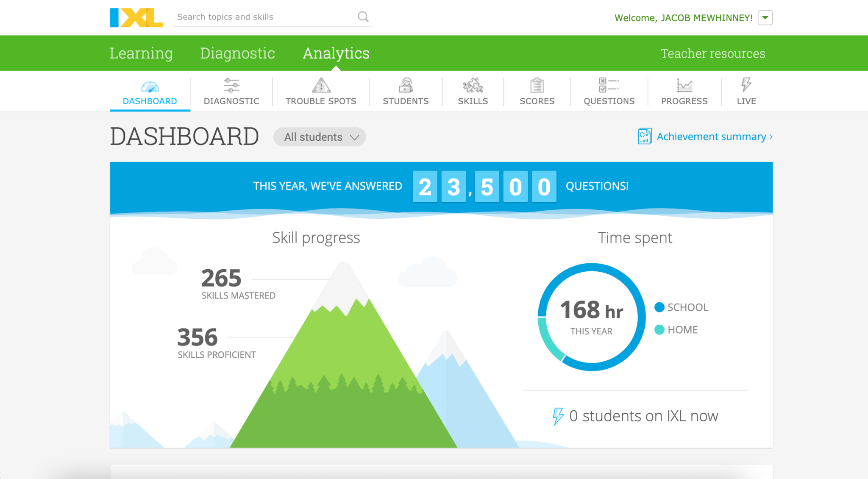Open Teacher resources link
Viewport: 868px width, 479px height.
coord(713,53)
